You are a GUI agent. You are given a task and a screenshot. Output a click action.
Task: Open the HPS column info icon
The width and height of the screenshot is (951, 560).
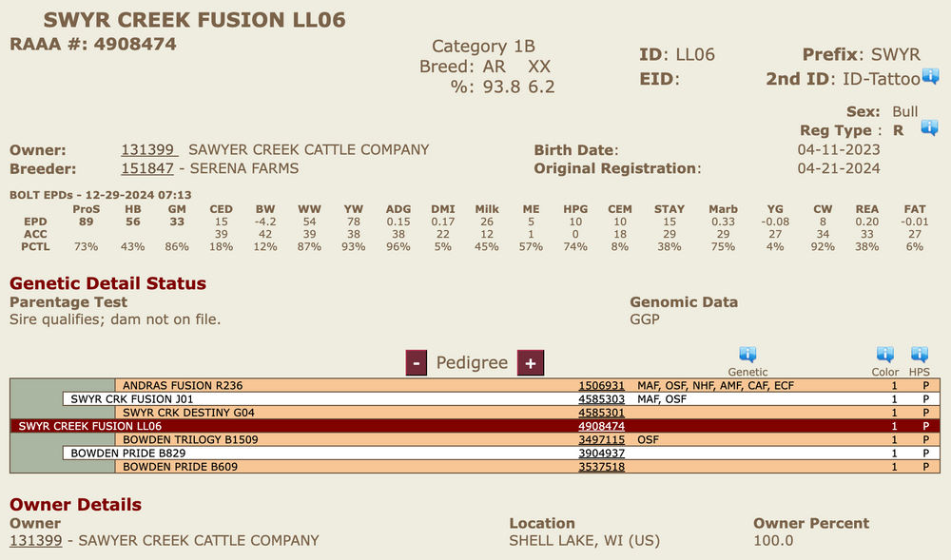click(920, 356)
